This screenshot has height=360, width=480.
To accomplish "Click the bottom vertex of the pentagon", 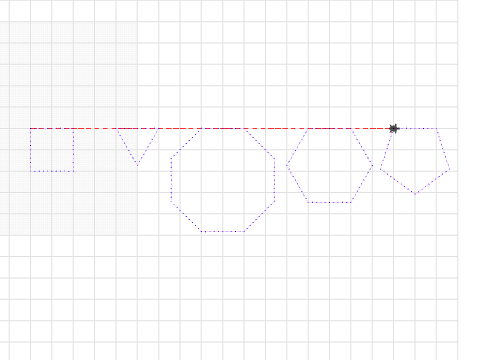I will 415,194.
